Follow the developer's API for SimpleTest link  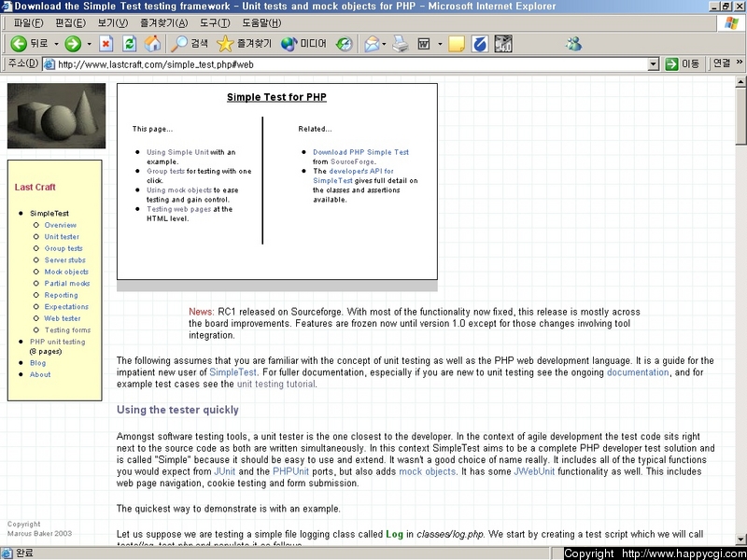click(x=354, y=175)
